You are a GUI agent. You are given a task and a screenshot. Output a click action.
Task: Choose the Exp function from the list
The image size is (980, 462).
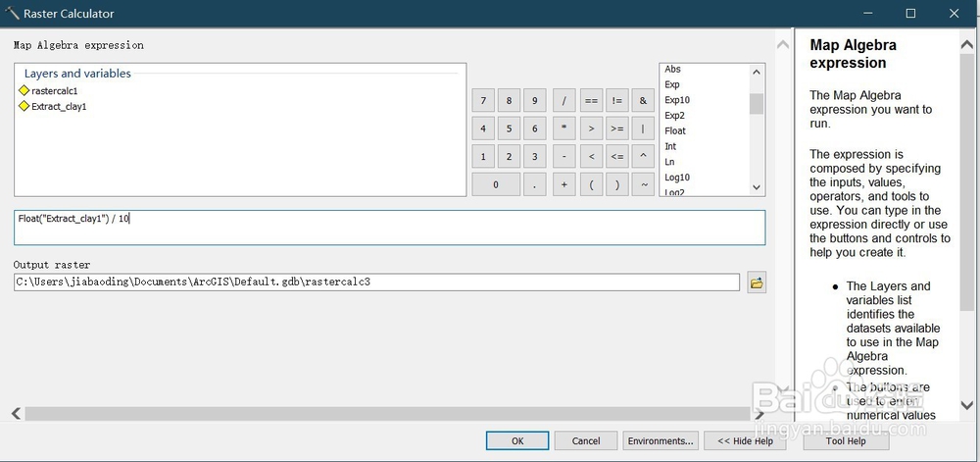(672, 84)
